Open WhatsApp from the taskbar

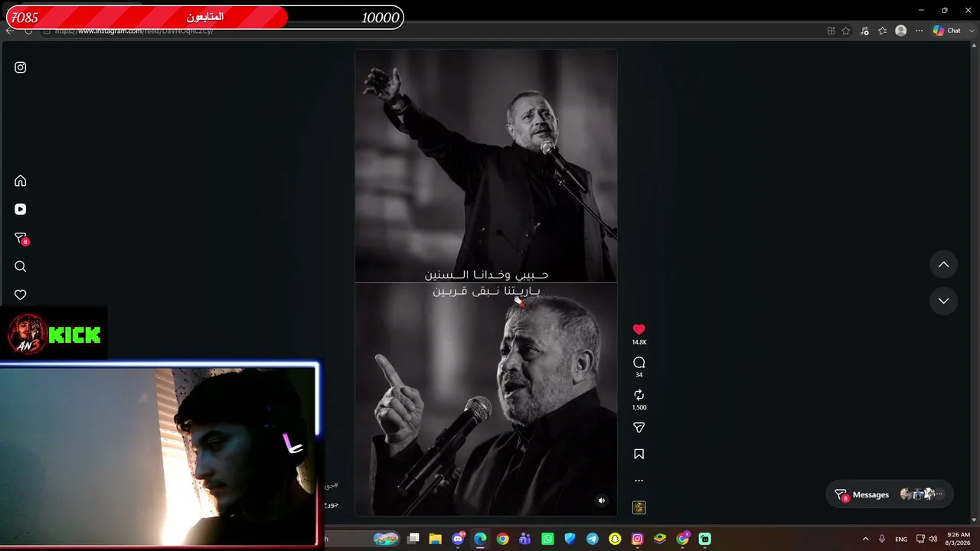click(x=547, y=539)
